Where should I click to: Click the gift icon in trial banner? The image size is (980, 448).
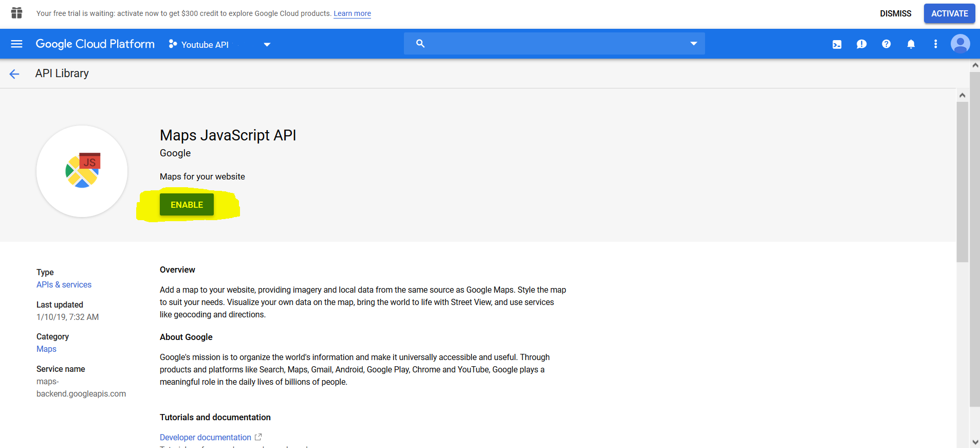16,13
